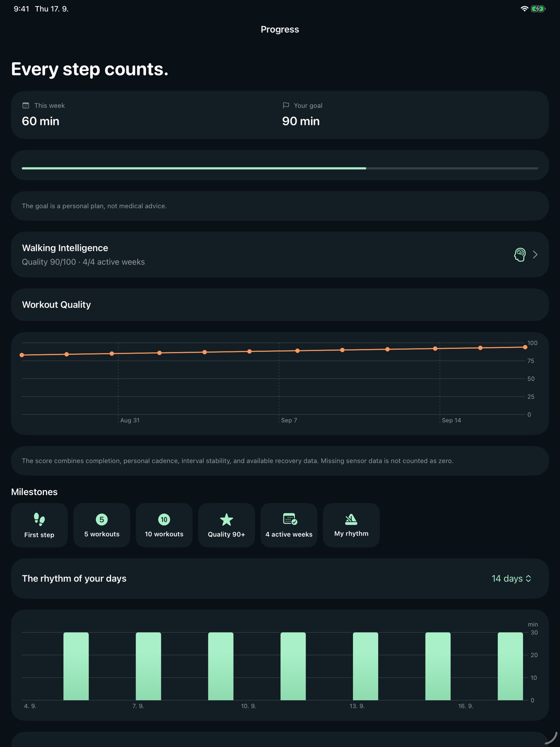Screen dimensions: 560x747
Task: Tap the Wi-Fi status icon
Action: (524, 9)
